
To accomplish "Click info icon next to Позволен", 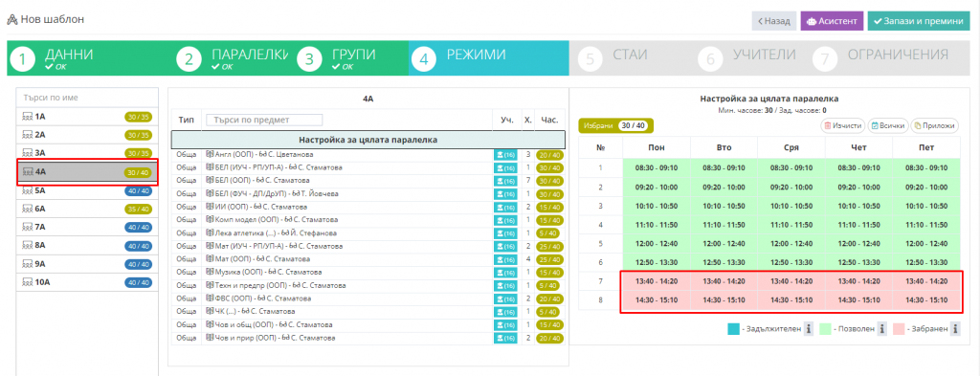I will click(x=882, y=329).
